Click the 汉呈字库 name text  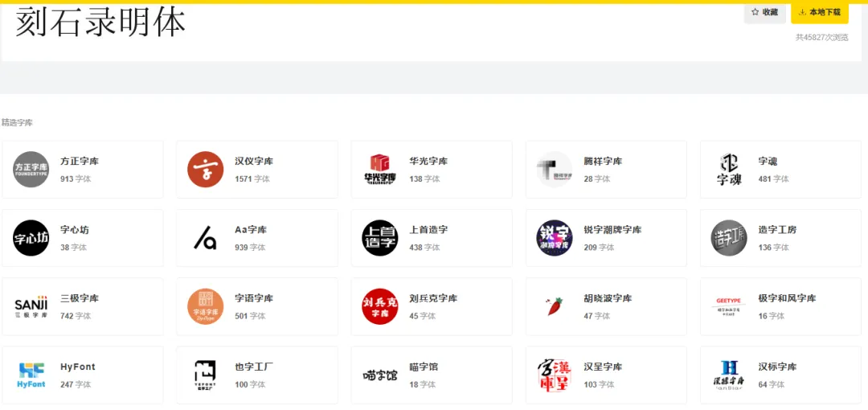click(603, 367)
